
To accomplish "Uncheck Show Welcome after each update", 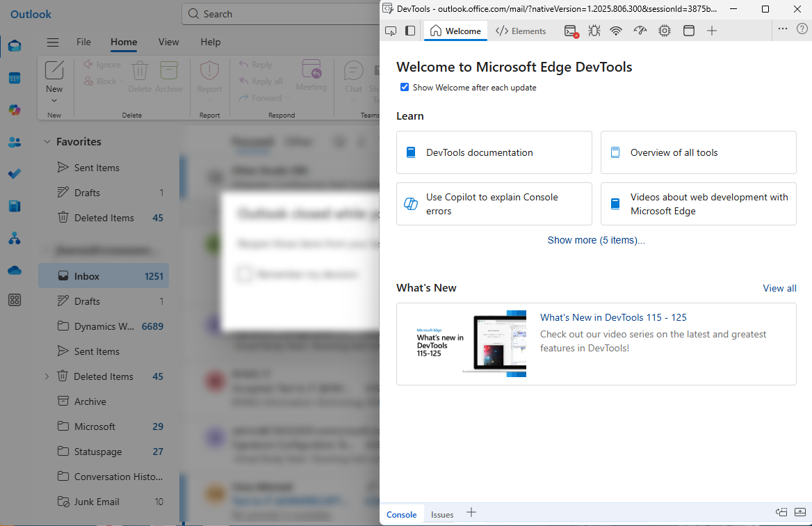I will [x=405, y=88].
